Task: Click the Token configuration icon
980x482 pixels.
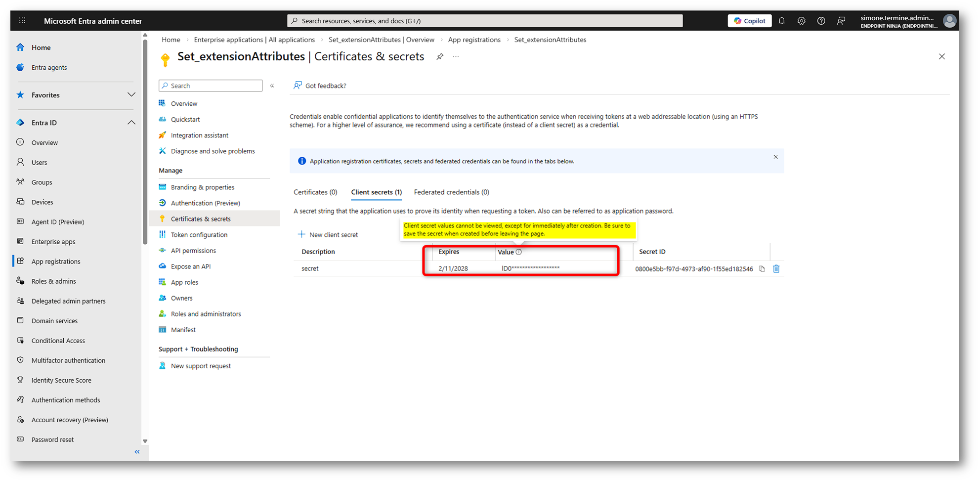Action: 162,234
